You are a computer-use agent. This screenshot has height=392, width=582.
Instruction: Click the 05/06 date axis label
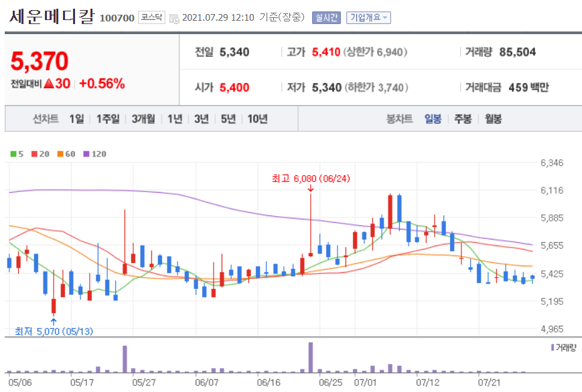click(19, 383)
